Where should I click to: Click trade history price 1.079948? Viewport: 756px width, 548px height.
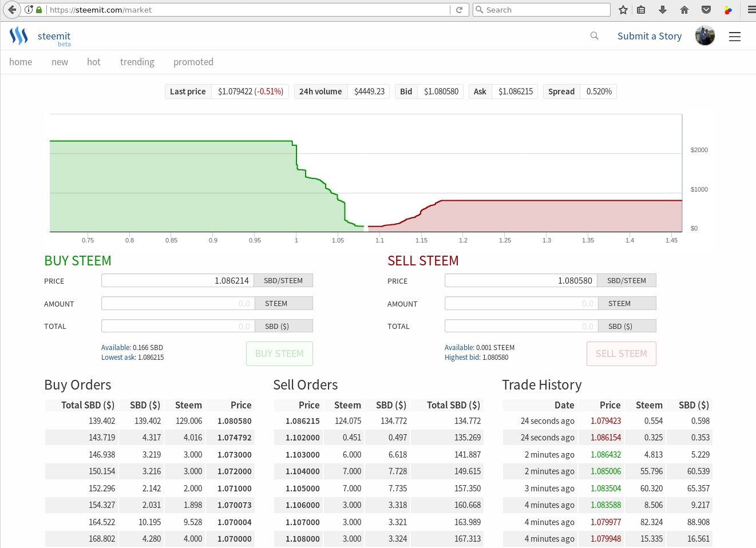(x=605, y=539)
